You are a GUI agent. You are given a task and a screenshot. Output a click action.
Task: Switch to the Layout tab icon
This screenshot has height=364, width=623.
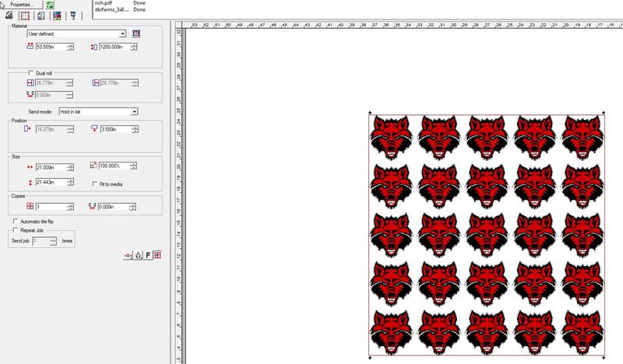pos(9,16)
